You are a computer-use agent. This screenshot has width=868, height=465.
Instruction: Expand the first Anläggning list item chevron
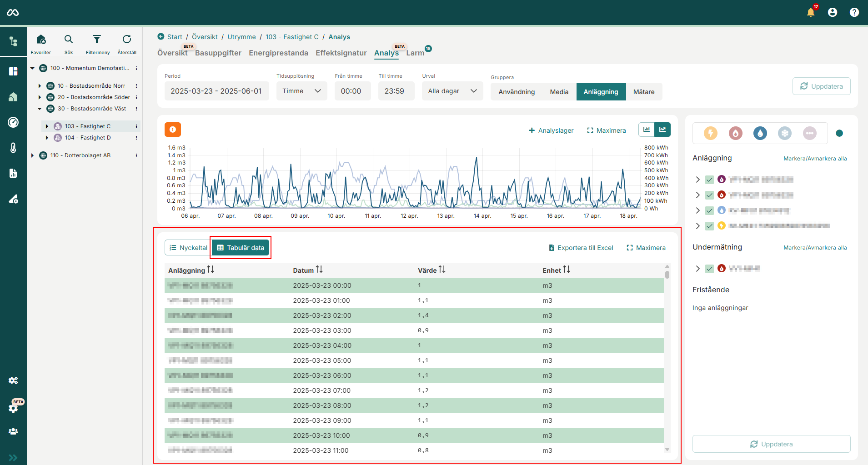click(x=697, y=180)
